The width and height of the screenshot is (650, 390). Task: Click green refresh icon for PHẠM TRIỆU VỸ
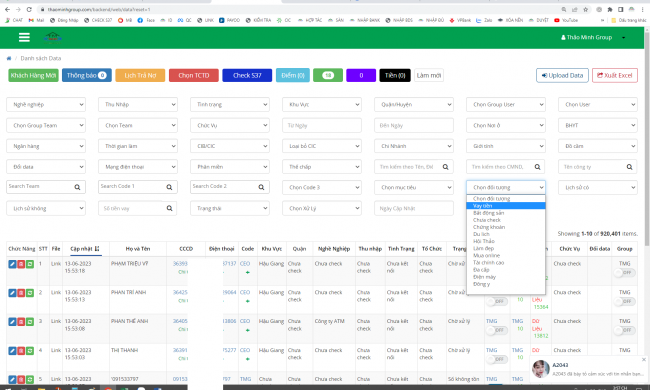point(30,264)
